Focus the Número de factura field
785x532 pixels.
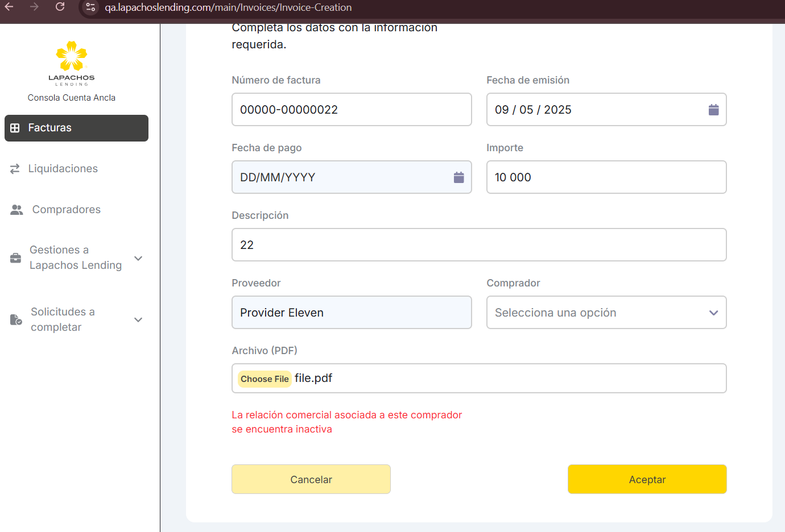point(351,110)
